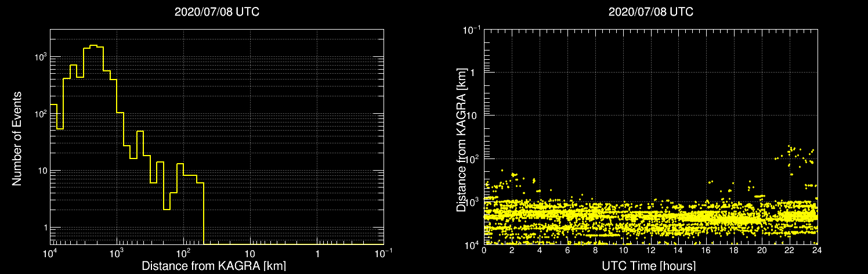
Task: Click hour 0 tick on UTC Time axis
Action: pos(484,251)
